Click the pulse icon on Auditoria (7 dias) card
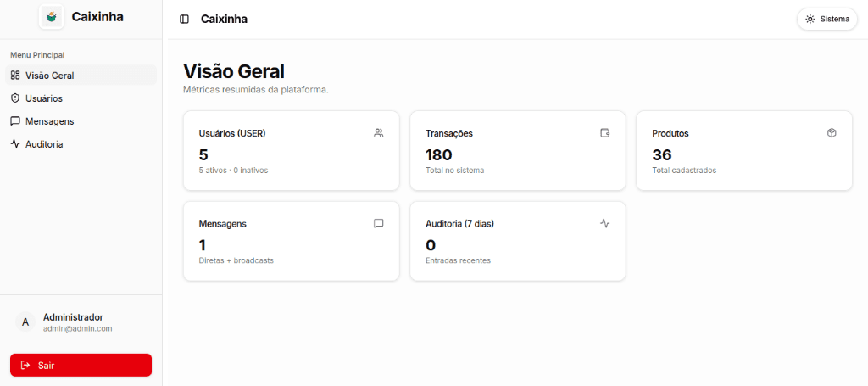This screenshot has width=868, height=386. point(605,223)
